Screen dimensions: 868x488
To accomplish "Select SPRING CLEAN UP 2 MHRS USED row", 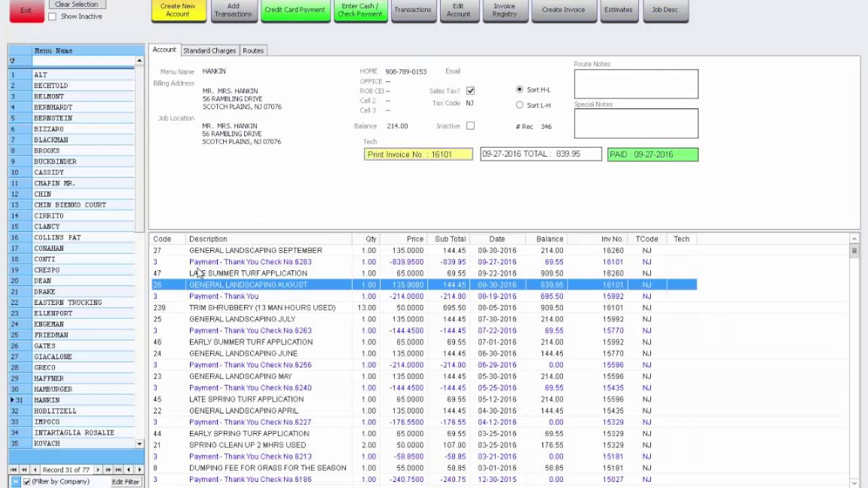I will click(x=424, y=445).
